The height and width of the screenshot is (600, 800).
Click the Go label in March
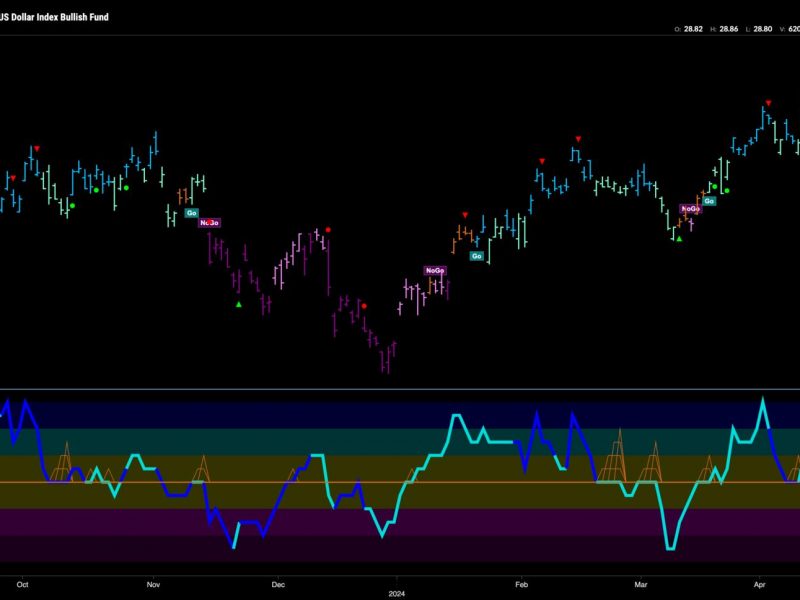[709, 201]
